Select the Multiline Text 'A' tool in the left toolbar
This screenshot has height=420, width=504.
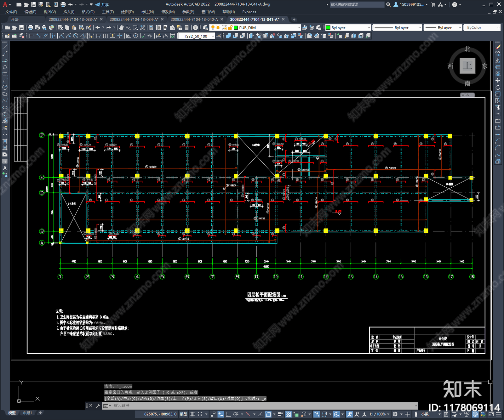pyautogui.click(x=5, y=168)
